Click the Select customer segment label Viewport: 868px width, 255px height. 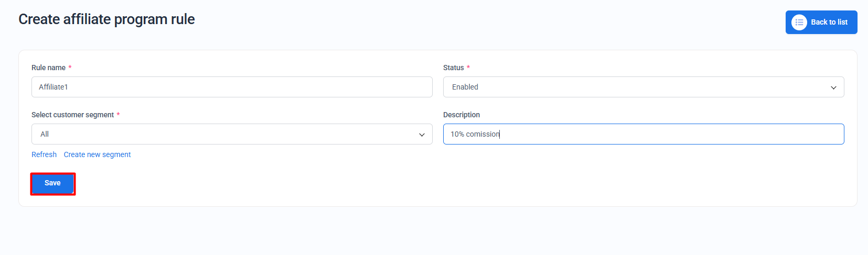[x=72, y=115]
